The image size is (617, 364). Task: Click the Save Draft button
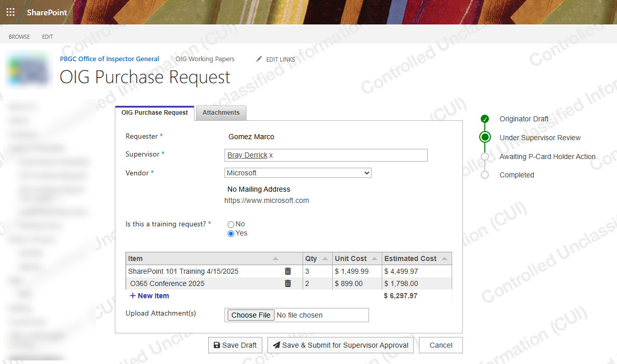coord(235,345)
